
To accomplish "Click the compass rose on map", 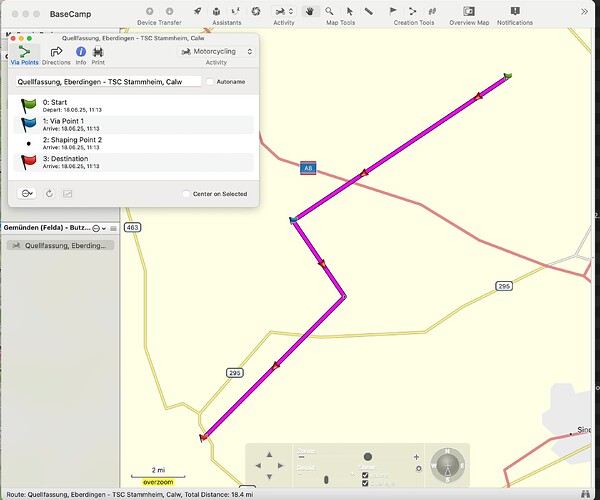I will pos(447,465).
